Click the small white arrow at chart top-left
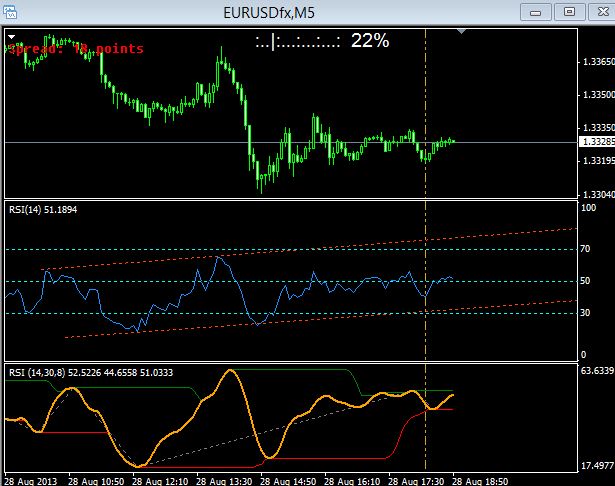Image resolution: width=615 pixels, height=486 pixels. point(11,37)
